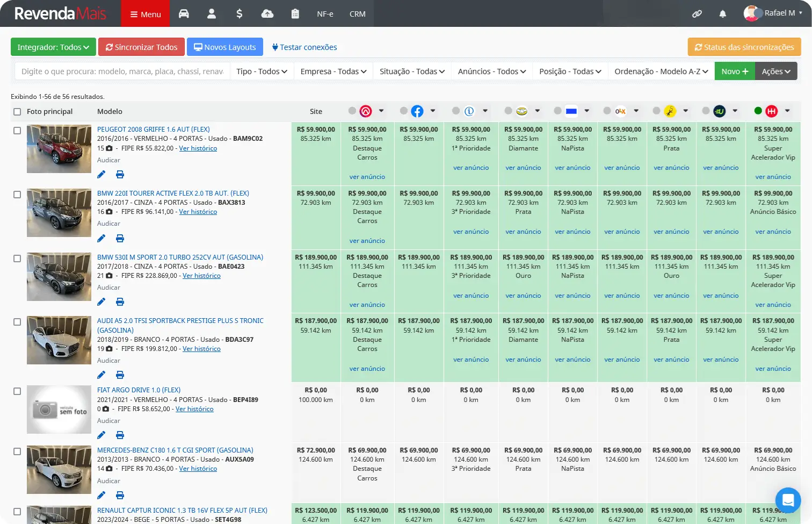
Task: Toggle the green status dot beside H icon
Action: (758, 111)
